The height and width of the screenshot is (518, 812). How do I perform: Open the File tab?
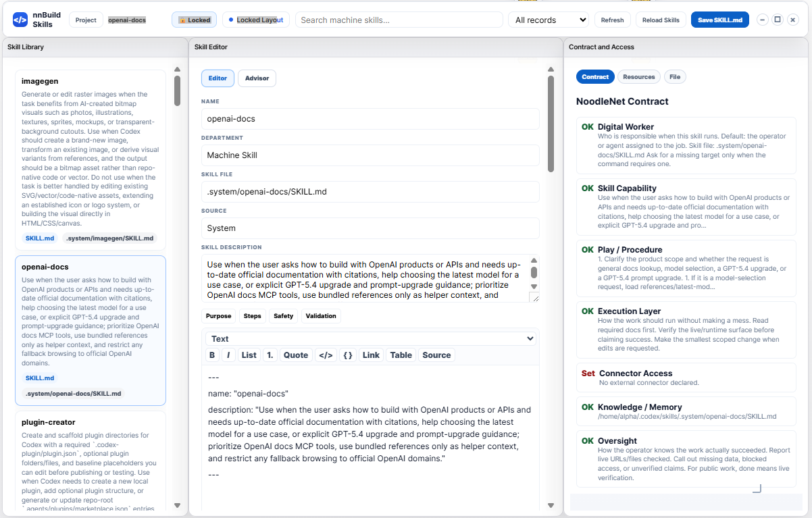pyautogui.click(x=675, y=77)
